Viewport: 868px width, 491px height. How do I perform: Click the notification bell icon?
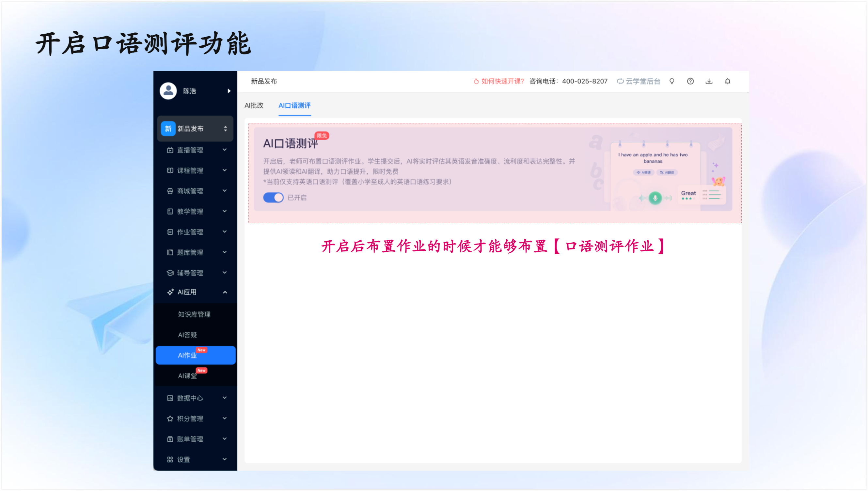tap(727, 81)
